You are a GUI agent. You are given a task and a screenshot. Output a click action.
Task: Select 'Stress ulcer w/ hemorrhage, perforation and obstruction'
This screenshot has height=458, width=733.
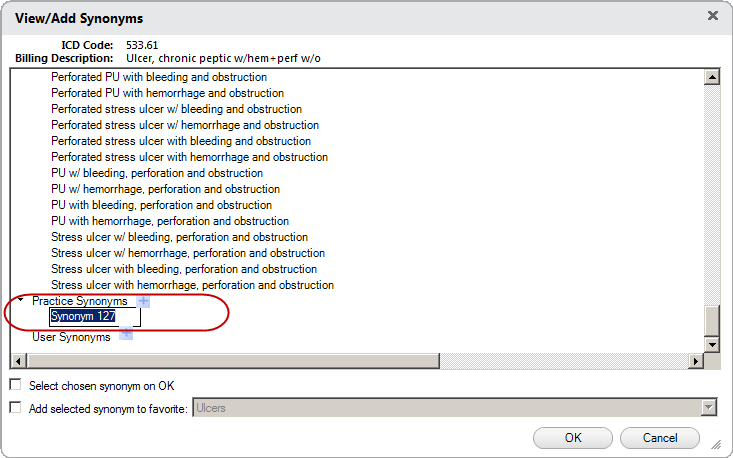[x=188, y=253]
